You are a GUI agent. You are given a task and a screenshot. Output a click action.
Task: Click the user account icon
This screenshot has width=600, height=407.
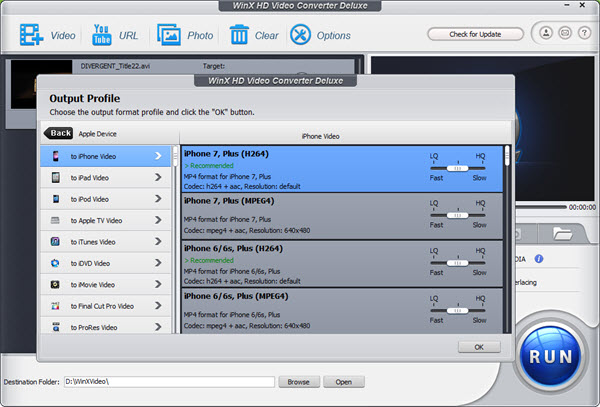(546, 33)
